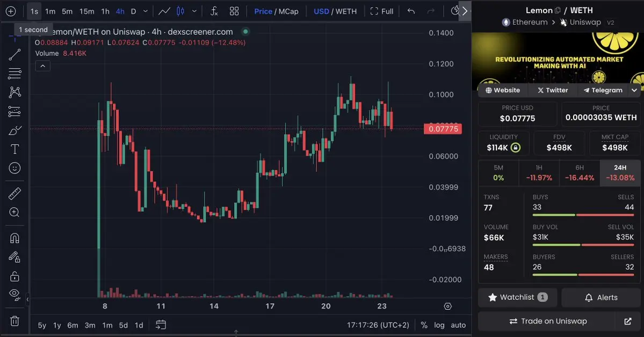Set the 1m date range in bottom bar
Viewport: 644px width, 337px height.
point(107,325)
